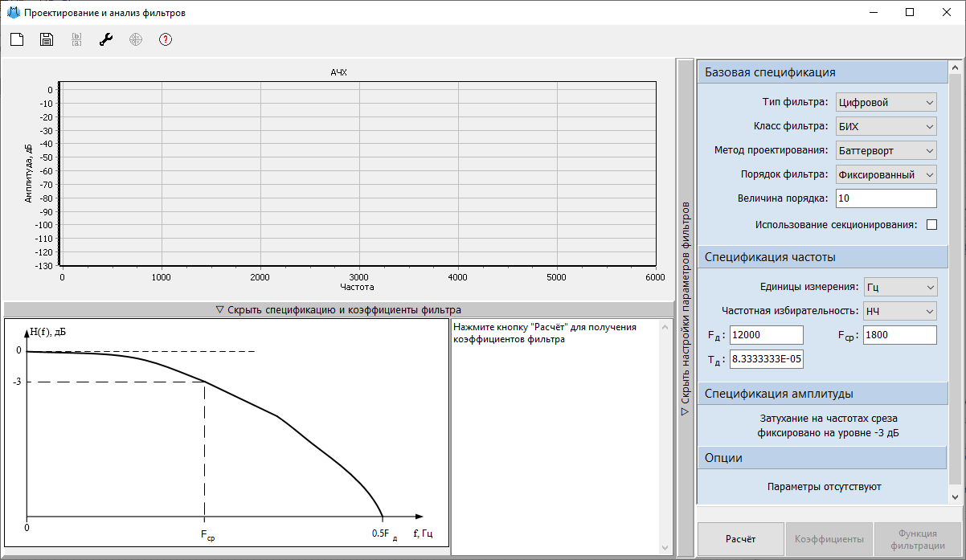
Task: Open settings with the wrench icon
Action: (106, 39)
